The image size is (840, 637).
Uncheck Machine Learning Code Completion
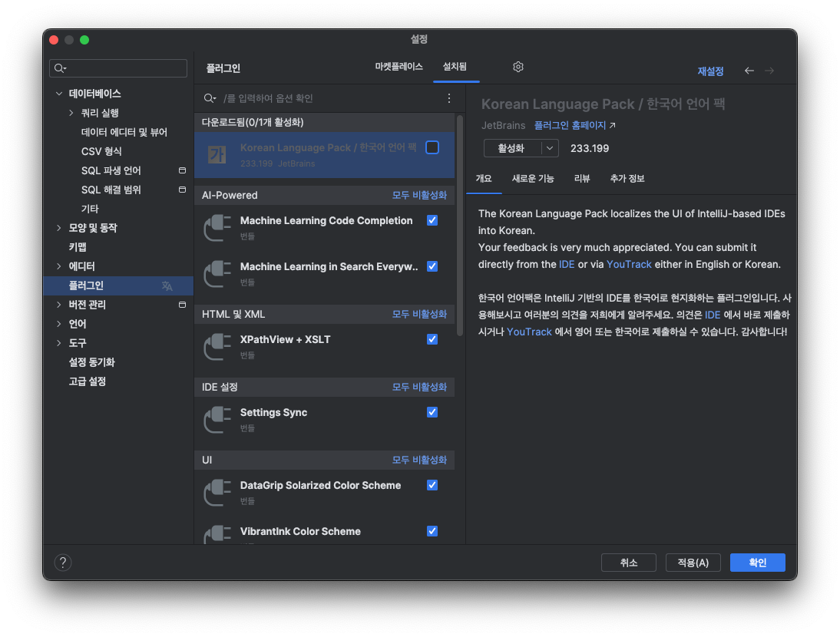point(432,220)
